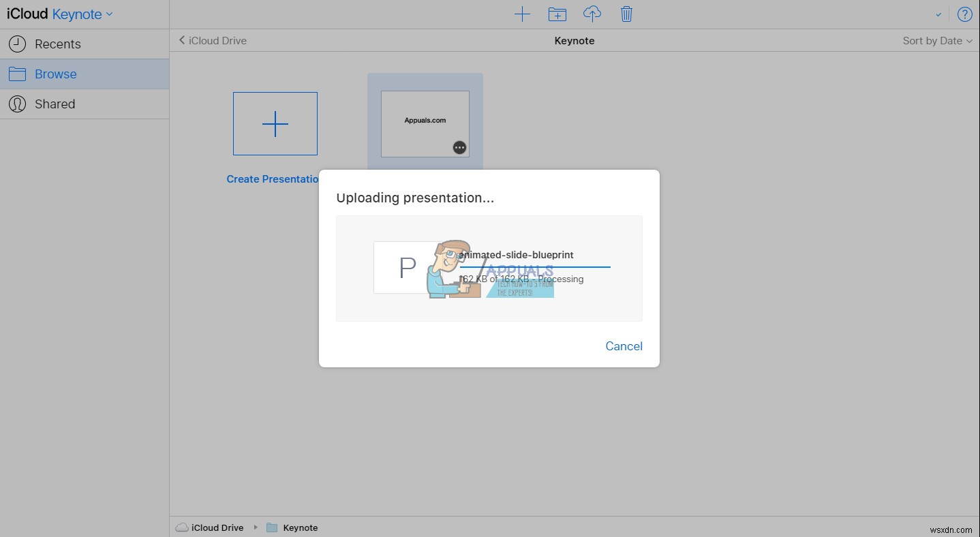Click the Keynote folder icon in path bar
Image resolution: width=980 pixels, height=537 pixels.
coord(272,527)
